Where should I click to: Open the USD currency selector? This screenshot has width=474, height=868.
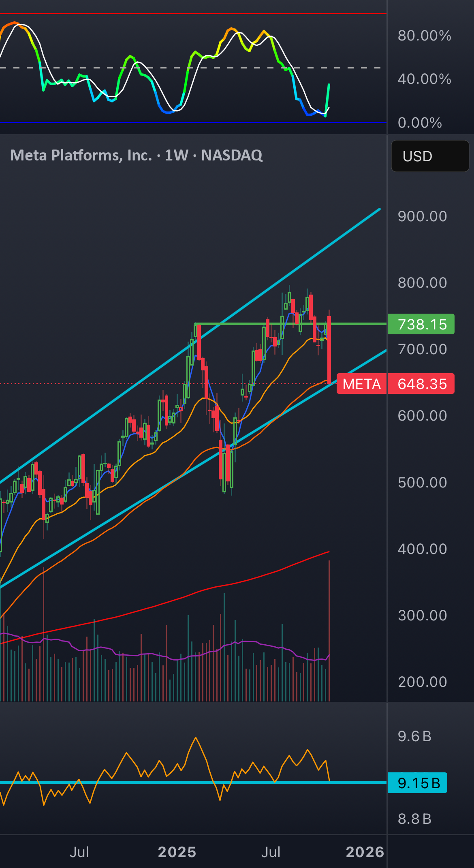430,156
